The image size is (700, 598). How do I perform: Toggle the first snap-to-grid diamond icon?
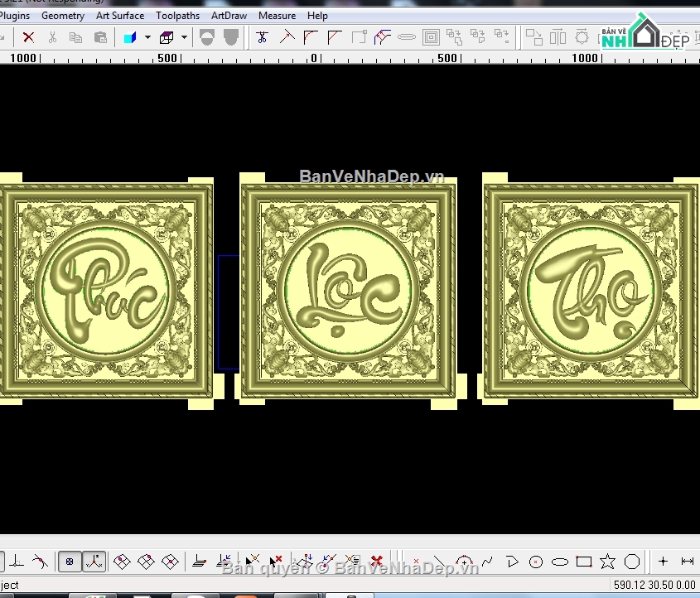[122, 562]
